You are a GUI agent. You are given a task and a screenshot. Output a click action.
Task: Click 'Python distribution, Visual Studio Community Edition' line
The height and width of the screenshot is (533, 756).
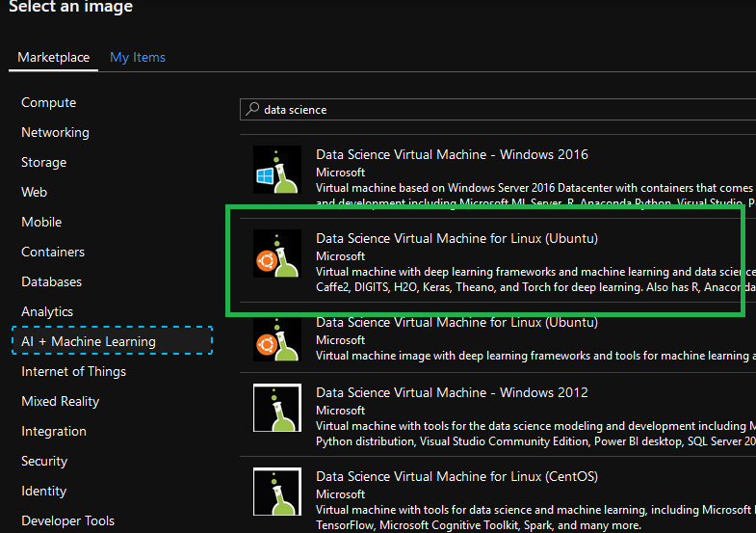(x=535, y=441)
